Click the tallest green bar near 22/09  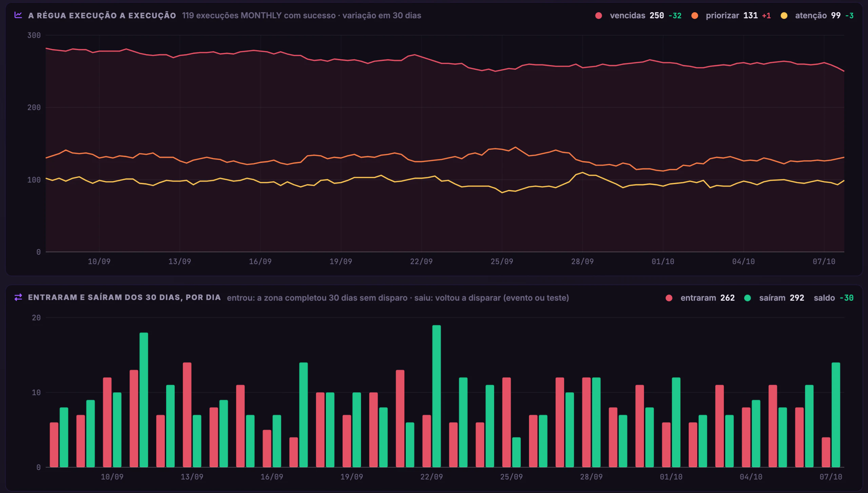[x=436, y=396]
